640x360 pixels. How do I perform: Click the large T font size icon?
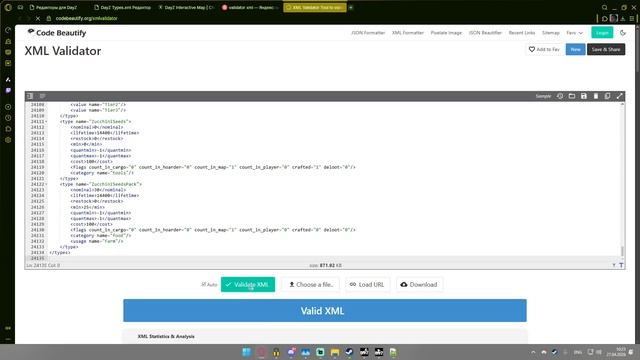pos(621,265)
